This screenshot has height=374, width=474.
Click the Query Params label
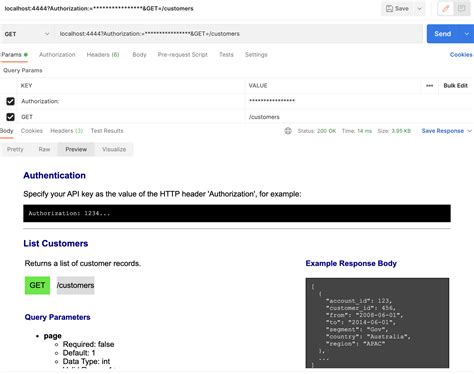click(23, 70)
